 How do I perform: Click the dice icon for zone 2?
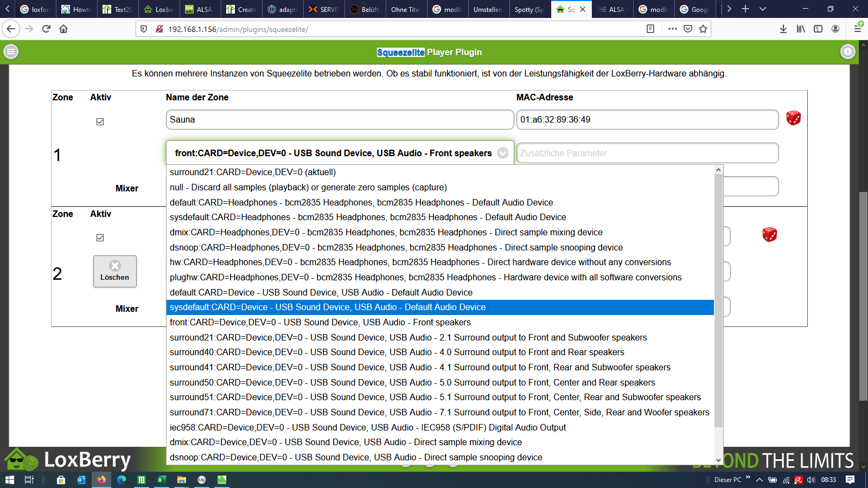click(769, 234)
